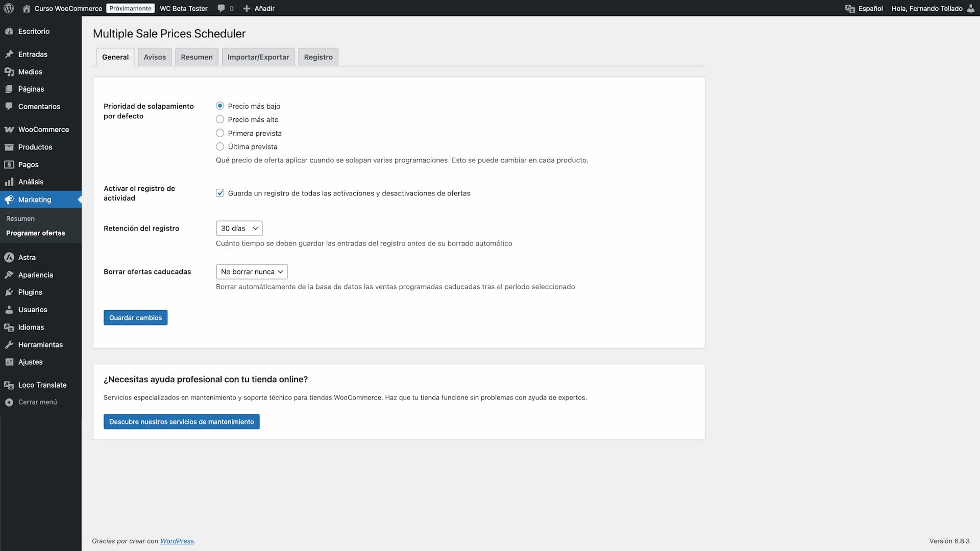This screenshot has height=551, width=980.
Task: Open the Astra theme sidebar icon
Action: pos(9,257)
